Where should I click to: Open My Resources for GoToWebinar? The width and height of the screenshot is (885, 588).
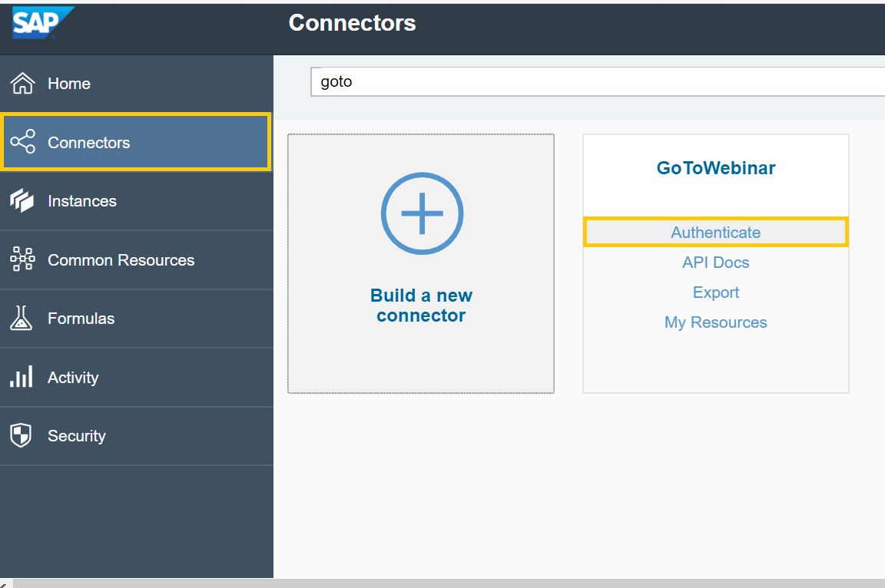716,322
